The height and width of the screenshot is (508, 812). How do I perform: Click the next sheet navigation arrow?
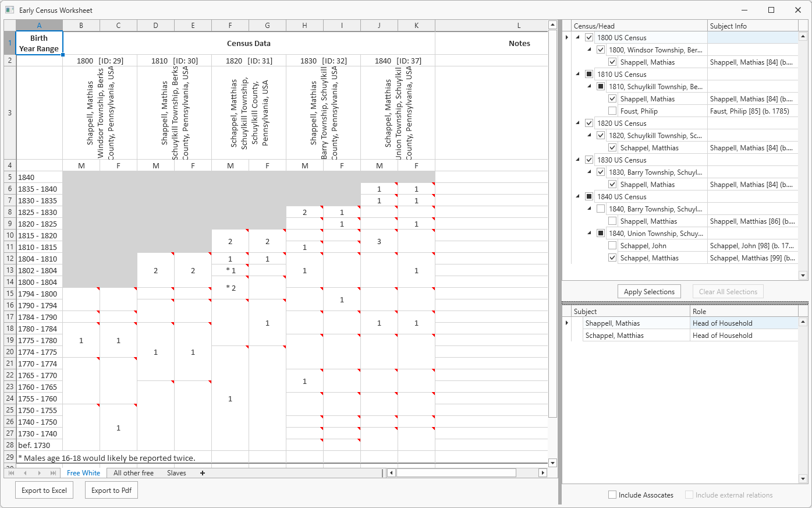coord(40,473)
